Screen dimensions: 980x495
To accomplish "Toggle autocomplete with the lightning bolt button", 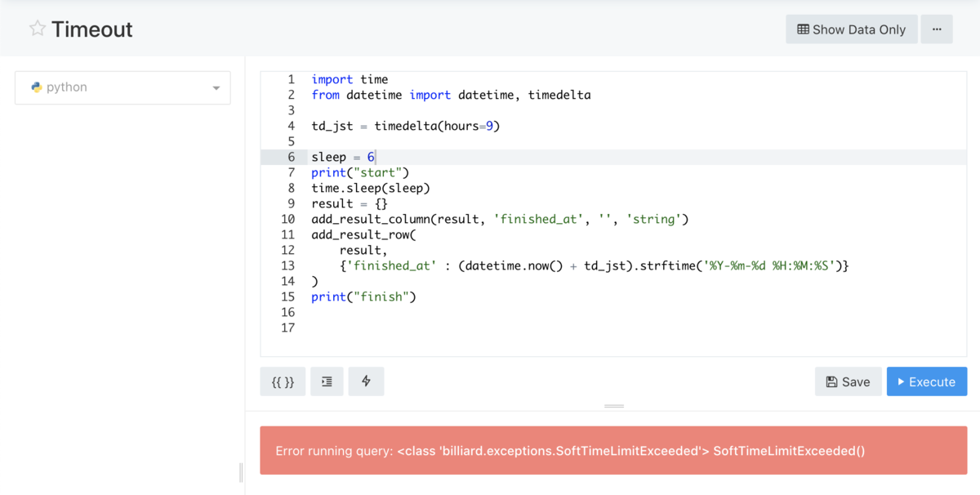I will point(366,381).
